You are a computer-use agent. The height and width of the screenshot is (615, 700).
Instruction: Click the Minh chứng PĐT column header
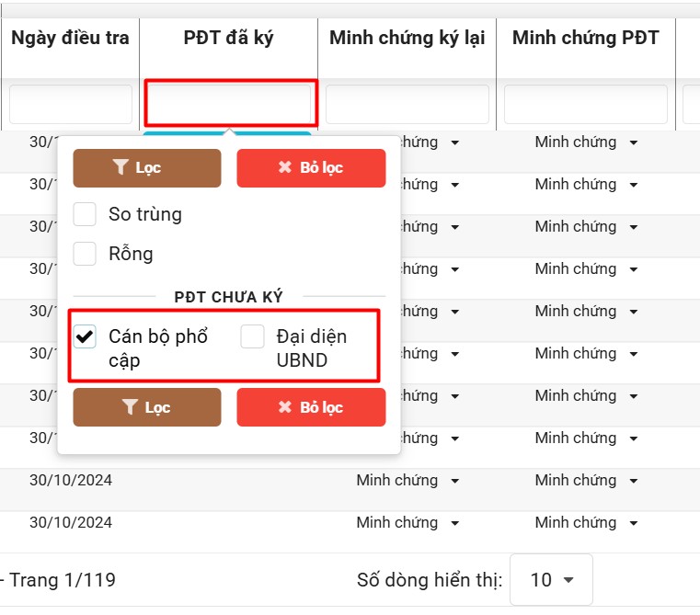pyautogui.click(x=585, y=39)
